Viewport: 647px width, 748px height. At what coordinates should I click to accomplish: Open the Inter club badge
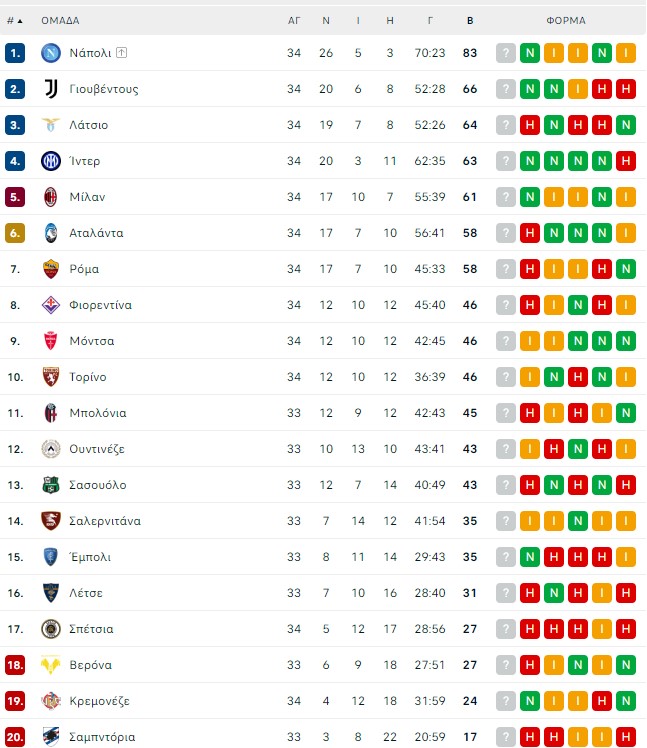click(51, 161)
